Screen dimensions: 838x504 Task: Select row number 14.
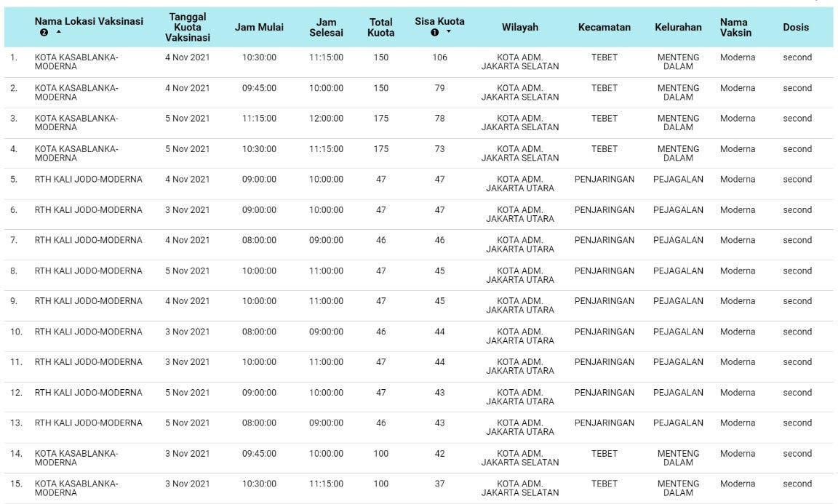pos(16,453)
